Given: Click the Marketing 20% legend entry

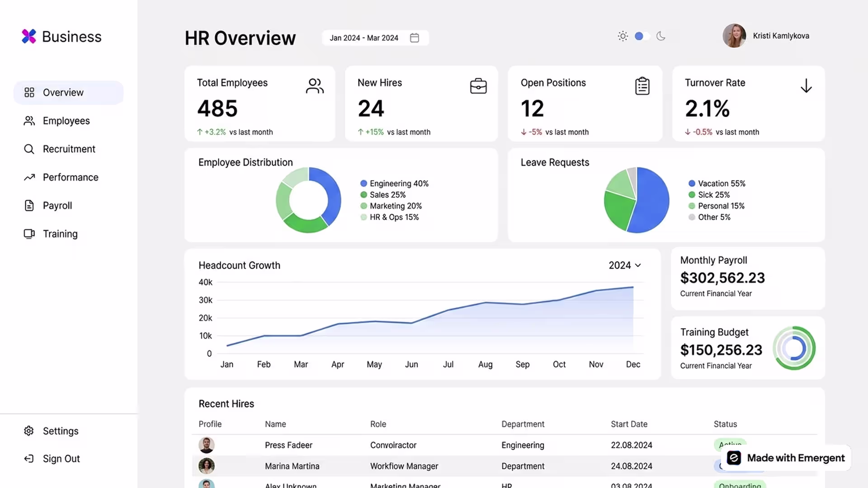Looking at the screenshot, I should point(391,206).
